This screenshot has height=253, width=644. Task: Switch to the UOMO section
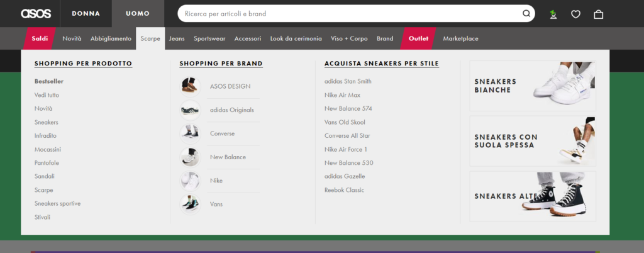click(138, 14)
